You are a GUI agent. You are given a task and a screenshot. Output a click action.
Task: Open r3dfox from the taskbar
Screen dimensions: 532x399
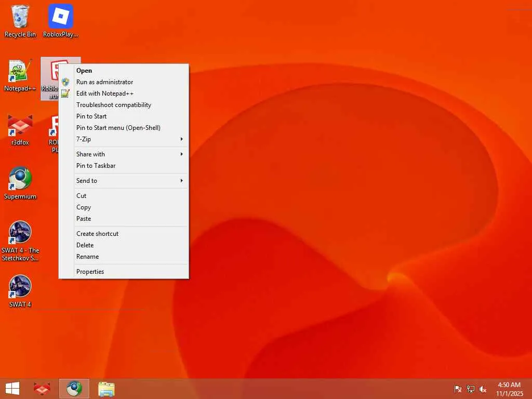[42, 389]
